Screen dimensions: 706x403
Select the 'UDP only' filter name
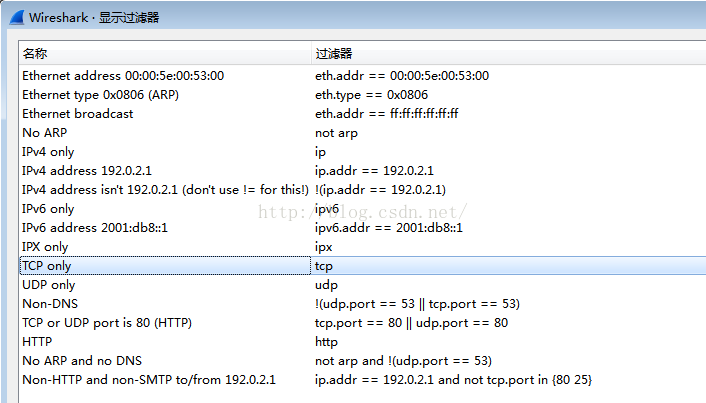49,285
